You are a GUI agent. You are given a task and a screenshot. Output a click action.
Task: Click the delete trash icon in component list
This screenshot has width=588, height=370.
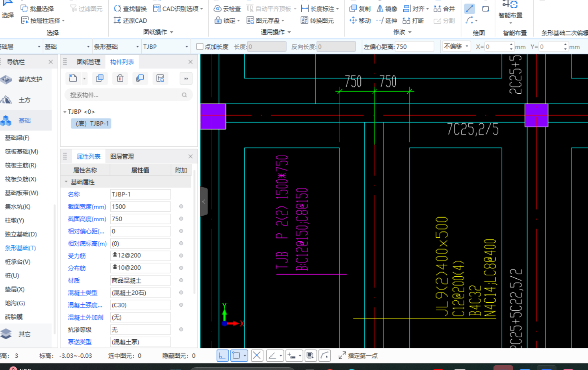coord(120,78)
